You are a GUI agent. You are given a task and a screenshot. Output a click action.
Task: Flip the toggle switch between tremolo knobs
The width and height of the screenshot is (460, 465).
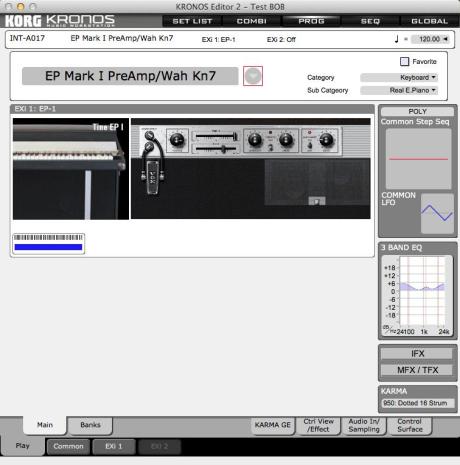(271, 147)
